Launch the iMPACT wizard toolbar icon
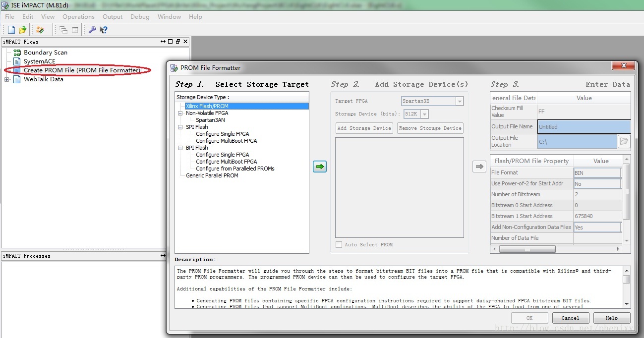Image resolution: width=644 pixels, height=338 pixels. [x=40, y=30]
